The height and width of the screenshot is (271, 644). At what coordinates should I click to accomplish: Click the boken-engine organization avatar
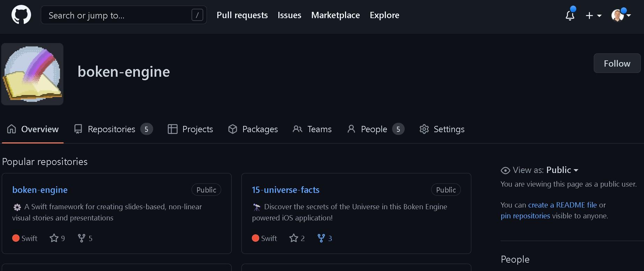[x=32, y=74]
